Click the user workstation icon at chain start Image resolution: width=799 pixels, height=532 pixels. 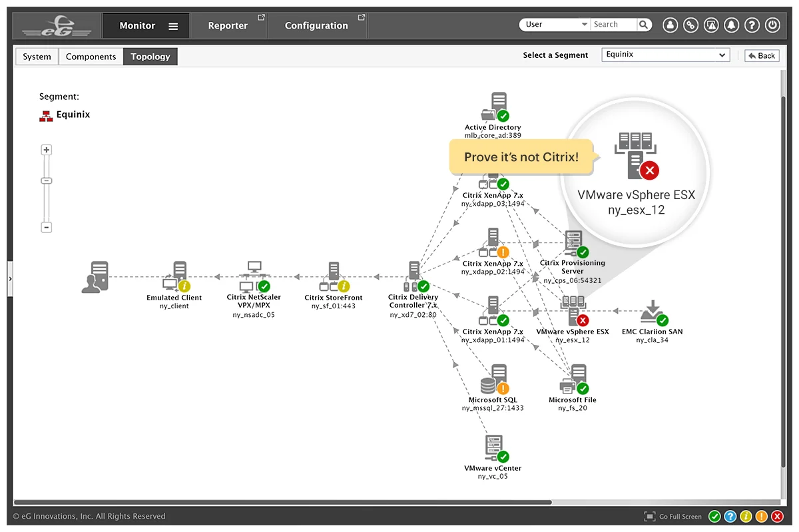click(95, 277)
